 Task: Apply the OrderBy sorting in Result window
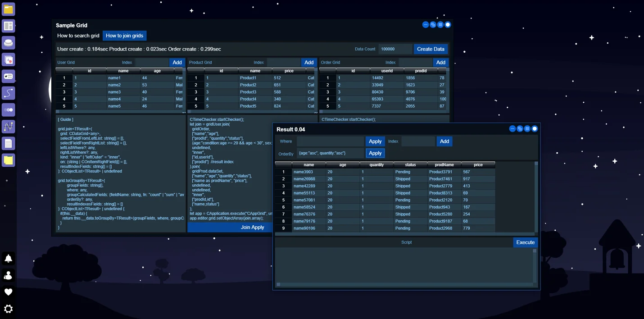click(375, 153)
